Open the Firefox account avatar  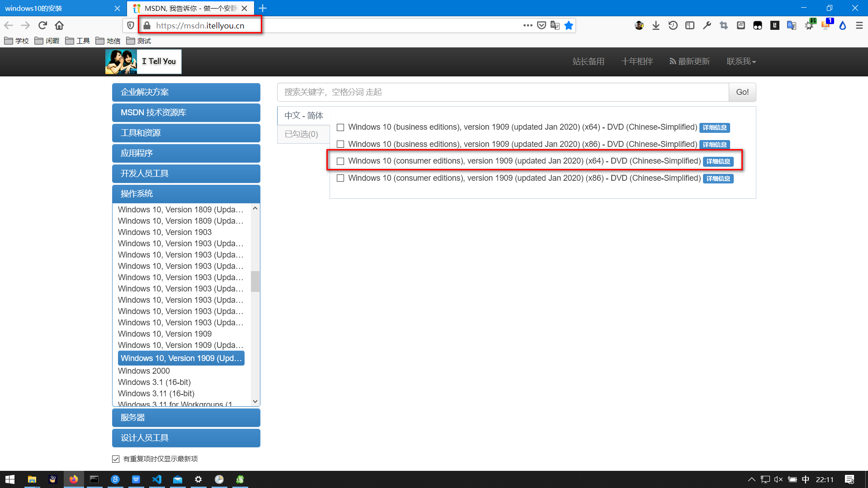639,25
